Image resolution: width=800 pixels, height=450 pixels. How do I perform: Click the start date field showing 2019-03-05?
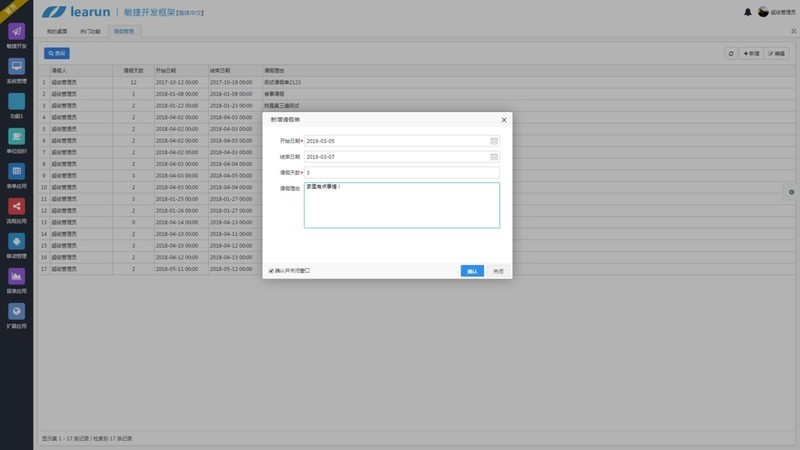[402, 141]
